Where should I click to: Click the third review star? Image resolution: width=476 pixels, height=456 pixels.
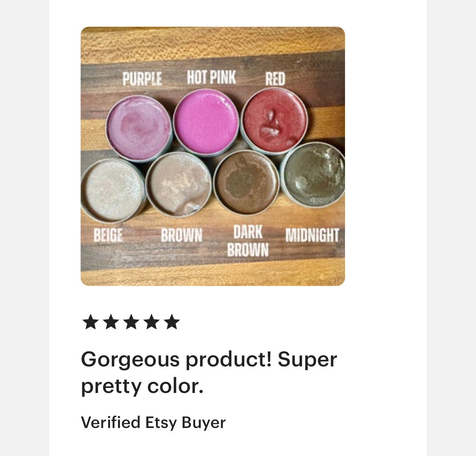coord(131,322)
